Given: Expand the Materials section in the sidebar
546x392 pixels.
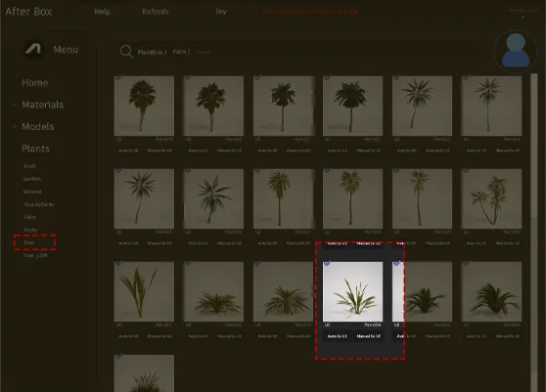Looking at the screenshot, I should tap(42, 105).
